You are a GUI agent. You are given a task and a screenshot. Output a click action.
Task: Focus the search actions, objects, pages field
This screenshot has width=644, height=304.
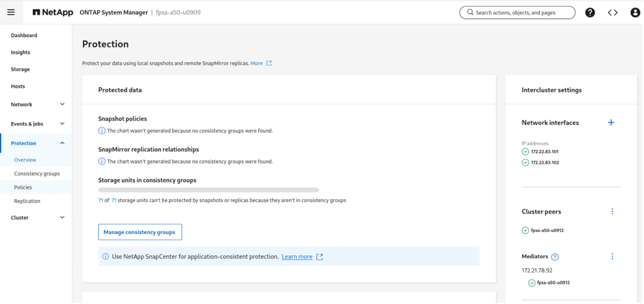517,12
